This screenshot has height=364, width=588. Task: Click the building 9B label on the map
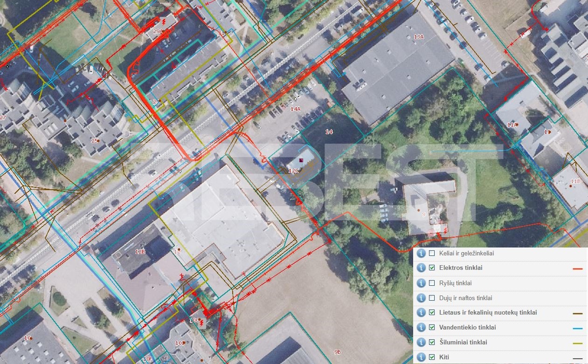[338, 352]
